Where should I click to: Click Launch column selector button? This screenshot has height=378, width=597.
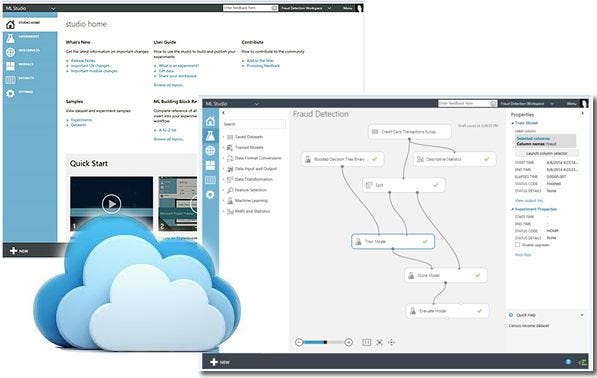[x=547, y=153]
